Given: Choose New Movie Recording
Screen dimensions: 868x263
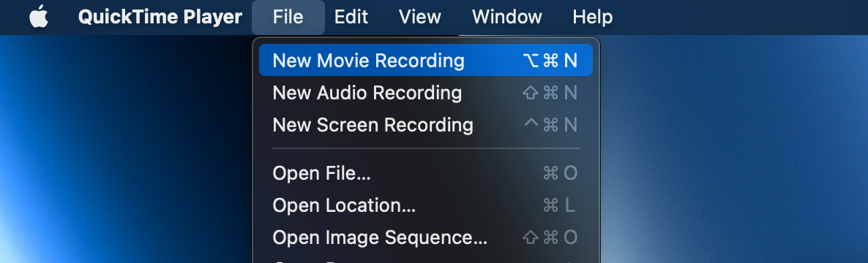Looking at the screenshot, I should (x=426, y=60).
